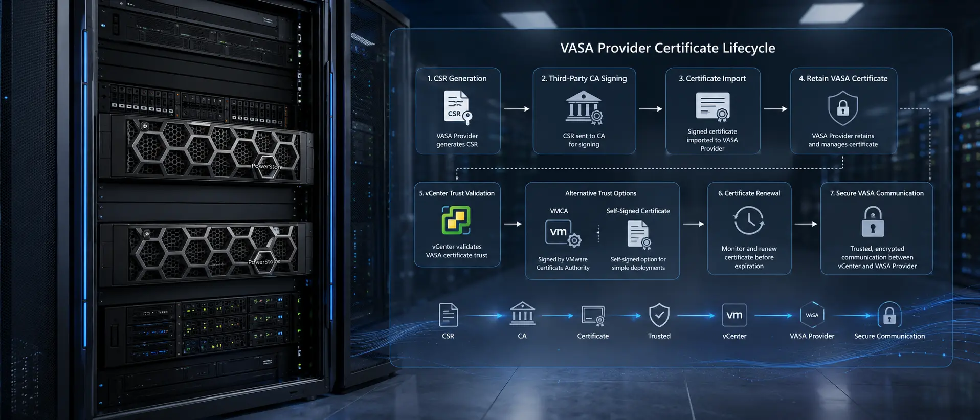
Task: Click "Signed certificate imported to VASA Provider" text
Action: [x=712, y=140]
